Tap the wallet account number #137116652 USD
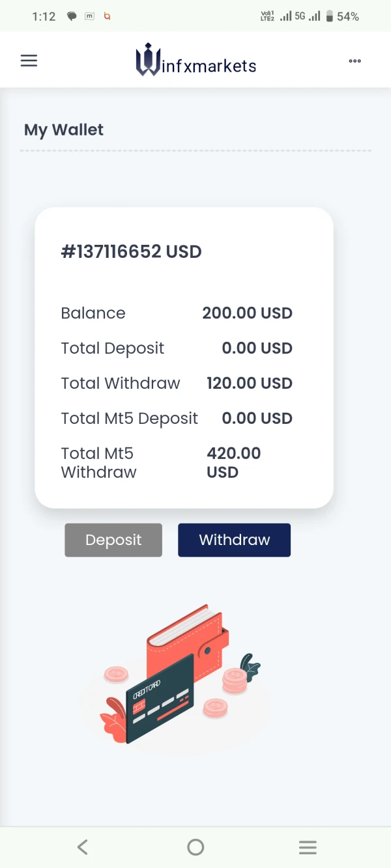The height and width of the screenshot is (868, 391). pyautogui.click(x=131, y=251)
